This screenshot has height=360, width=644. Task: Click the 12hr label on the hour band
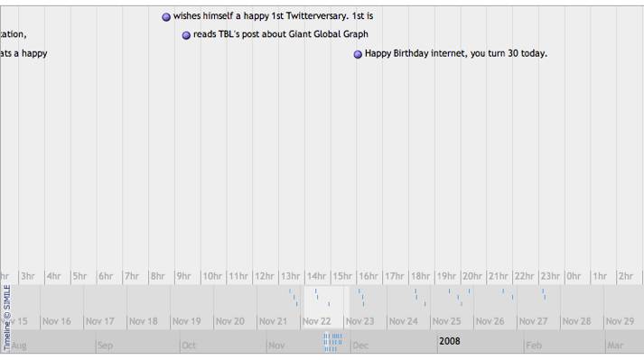(x=264, y=276)
